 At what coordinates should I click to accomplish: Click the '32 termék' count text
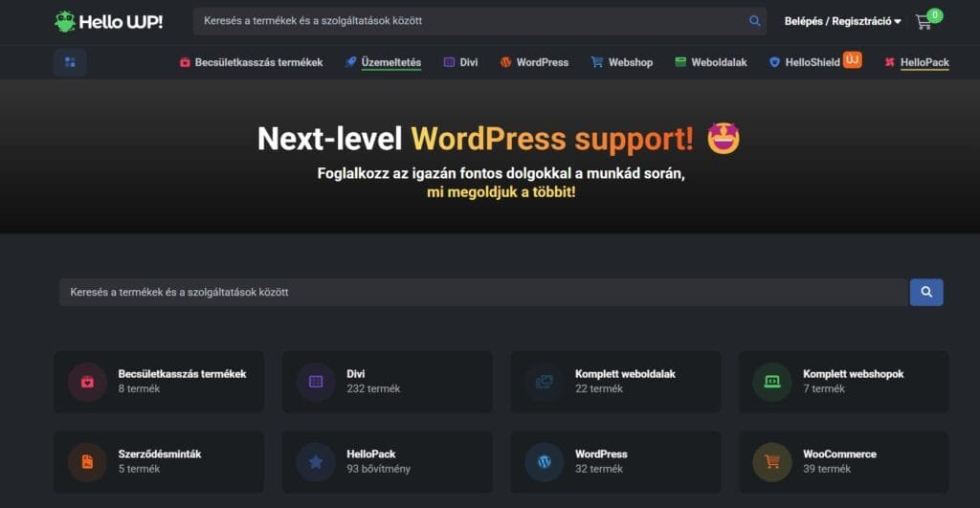[599, 469]
